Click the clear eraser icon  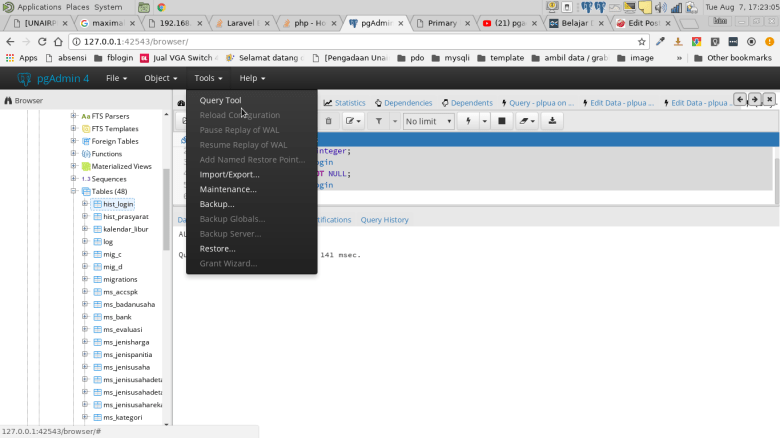point(523,121)
